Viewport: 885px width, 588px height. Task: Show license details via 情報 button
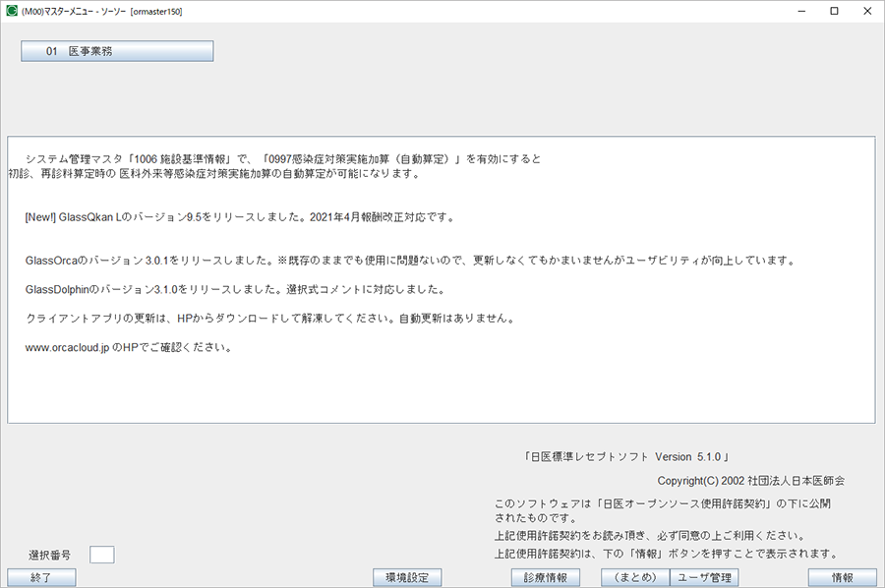point(842,578)
